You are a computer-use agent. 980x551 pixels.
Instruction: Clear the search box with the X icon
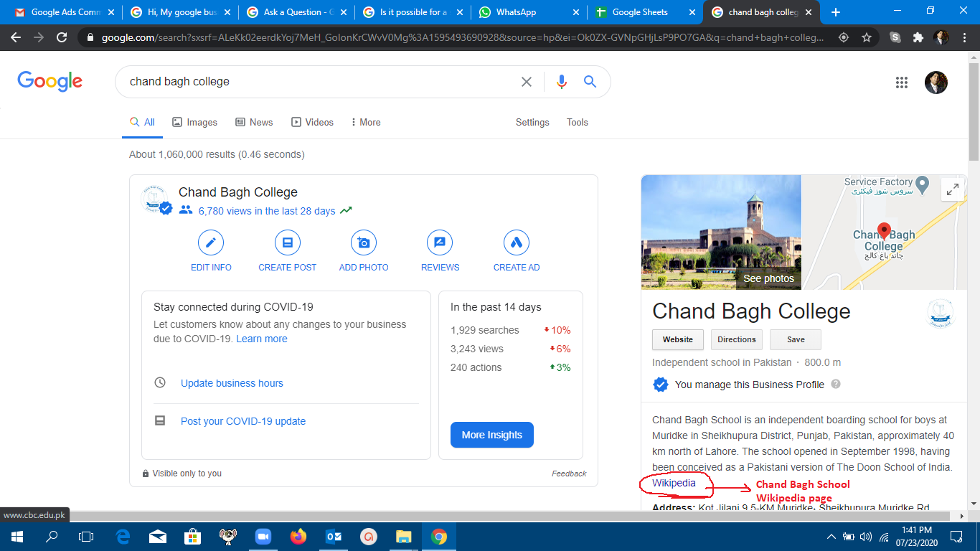(x=527, y=82)
